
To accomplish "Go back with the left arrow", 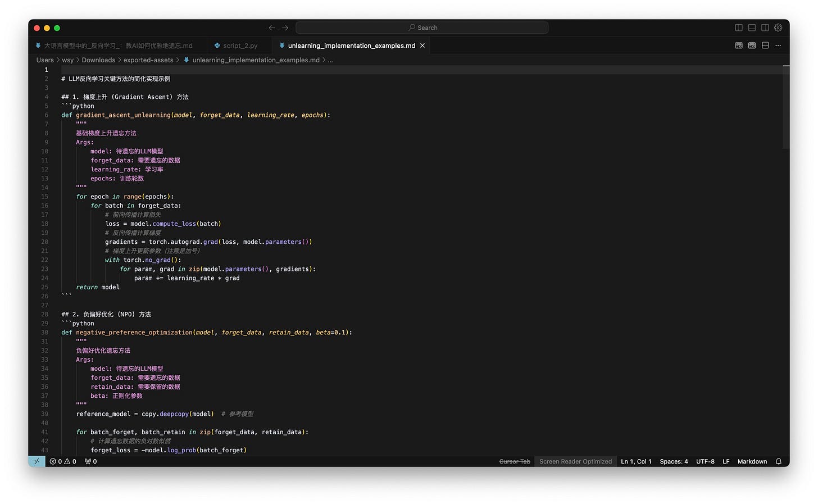I will click(272, 28).
